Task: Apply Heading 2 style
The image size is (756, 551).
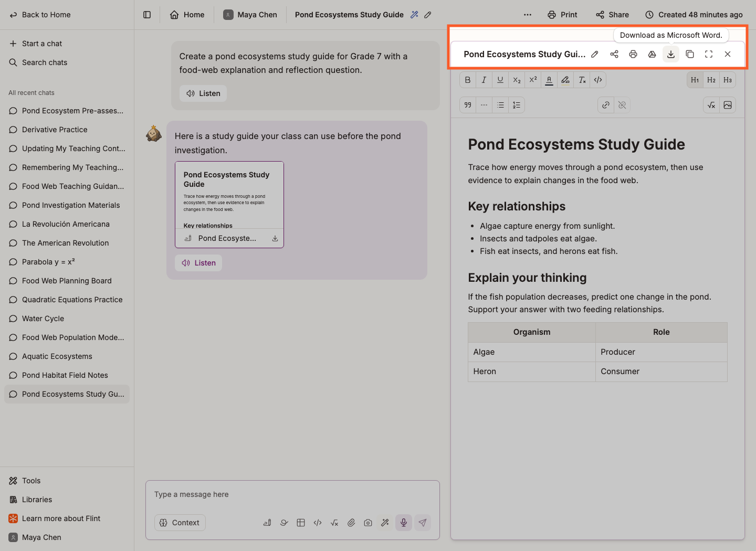Action: 711,80
